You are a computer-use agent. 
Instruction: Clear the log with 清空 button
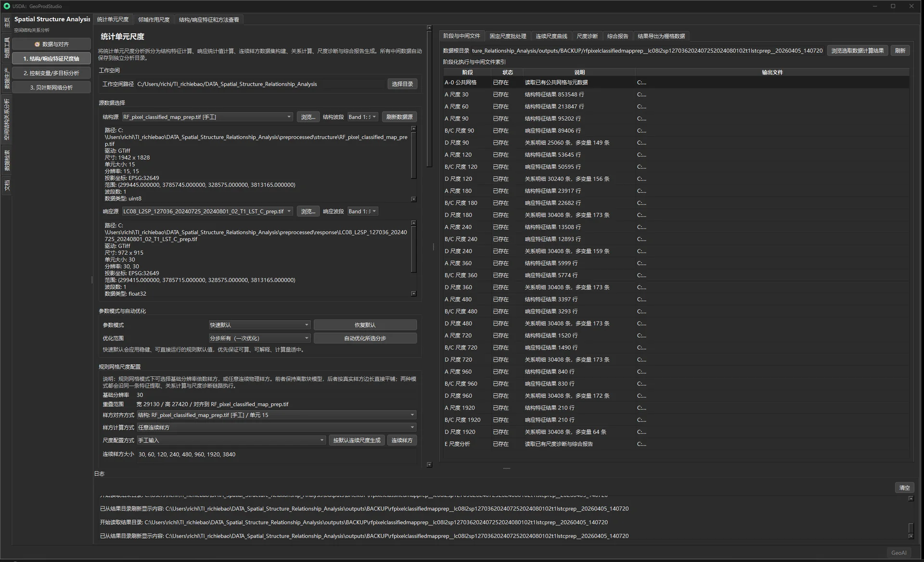tap(904, 488)
